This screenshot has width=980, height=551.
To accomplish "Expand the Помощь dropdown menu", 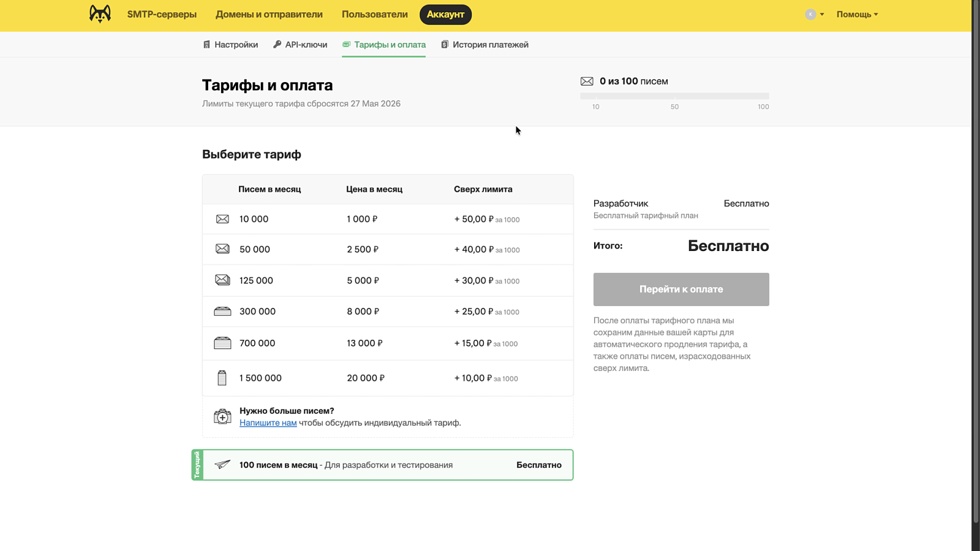I will (x=857, y=14).
